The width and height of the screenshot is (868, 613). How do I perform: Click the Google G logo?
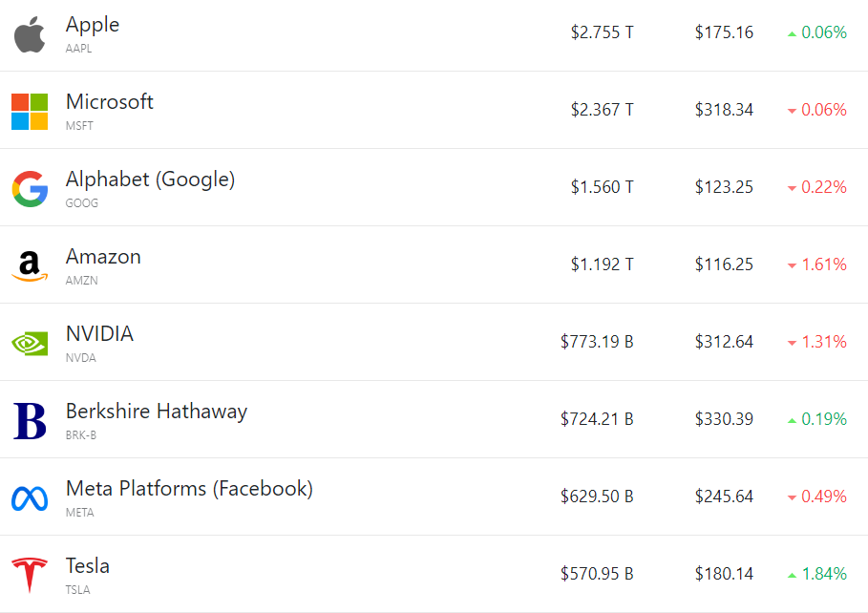point(30,189)
